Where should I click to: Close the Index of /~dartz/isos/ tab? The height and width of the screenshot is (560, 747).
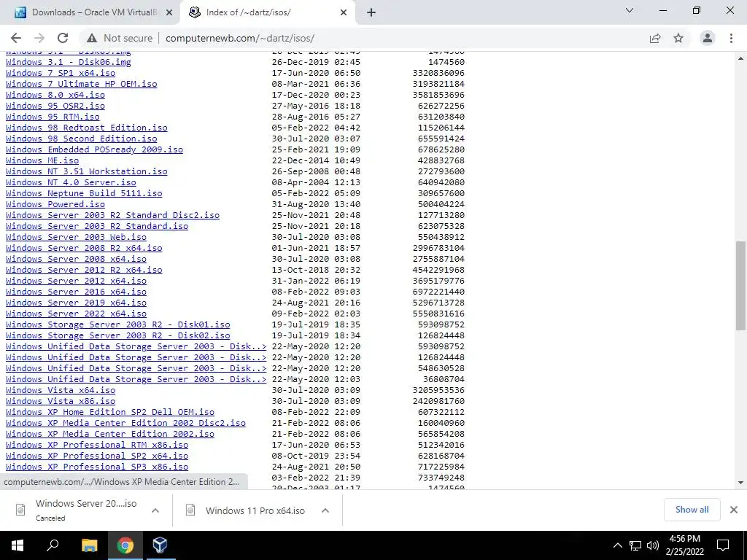tap(344, 12)
